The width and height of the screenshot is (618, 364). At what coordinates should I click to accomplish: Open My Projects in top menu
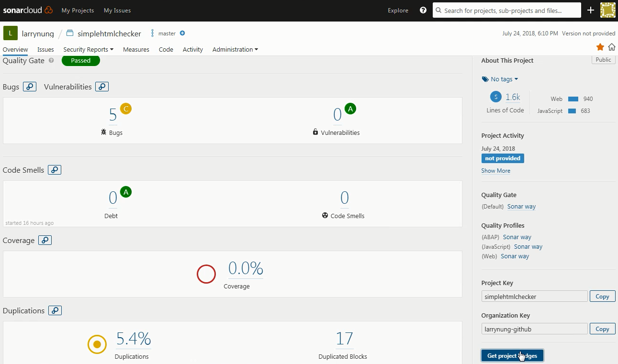click(x=78, y=10)
